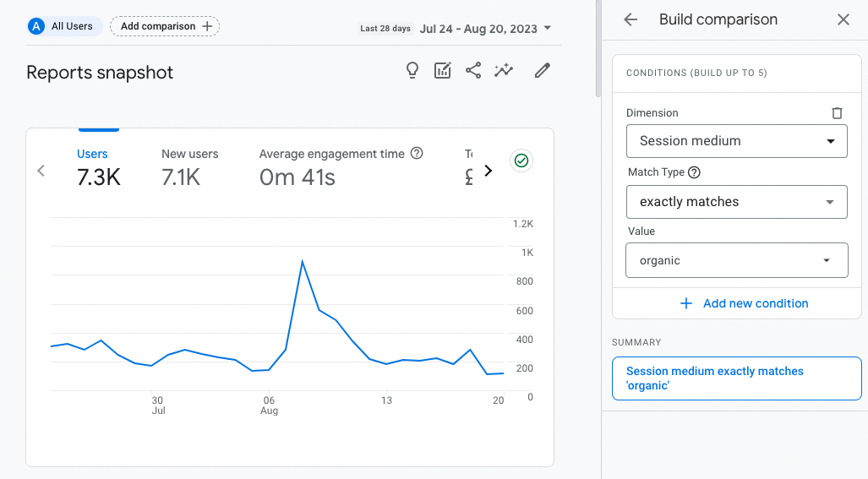
Task: Open the Session medium dimension dropdown
Action: [x=736, y=141]
